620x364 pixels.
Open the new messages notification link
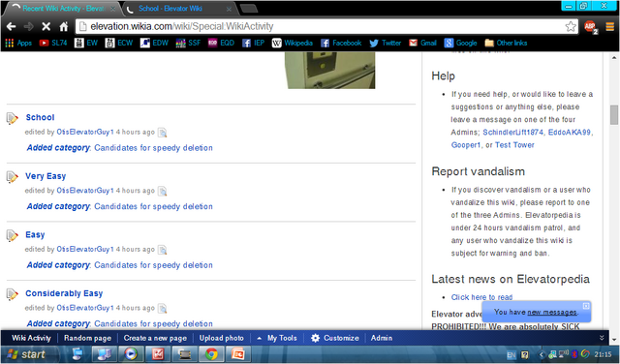(x=552, y=313)
